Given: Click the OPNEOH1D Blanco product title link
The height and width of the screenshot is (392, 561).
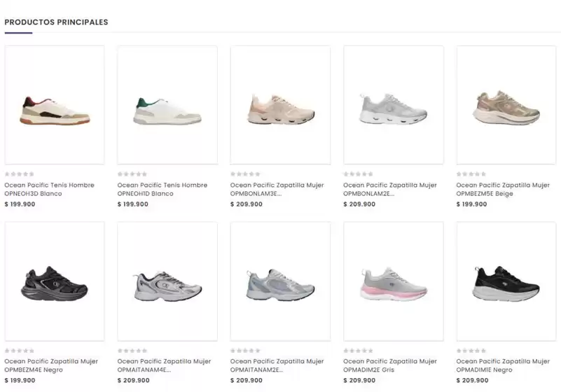Looking at the screenshot, I should pos(162,189).
